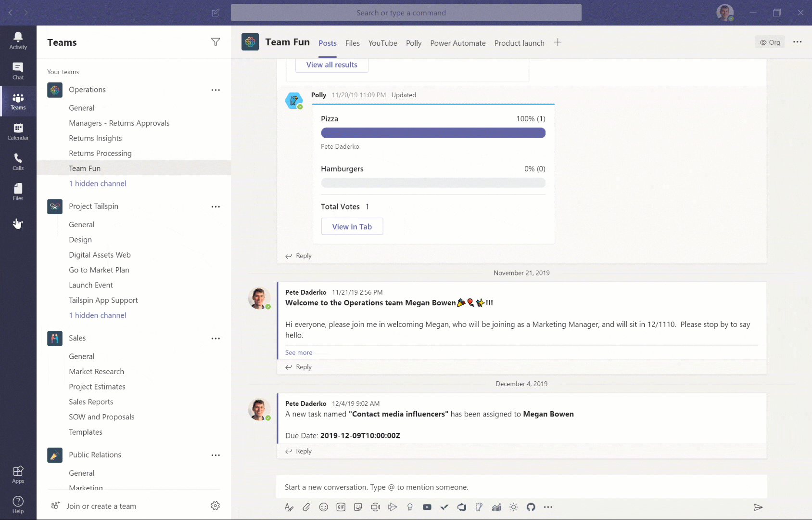Click the Pizza poll result bar
The image size is (812, 520).
click(433, 133)
